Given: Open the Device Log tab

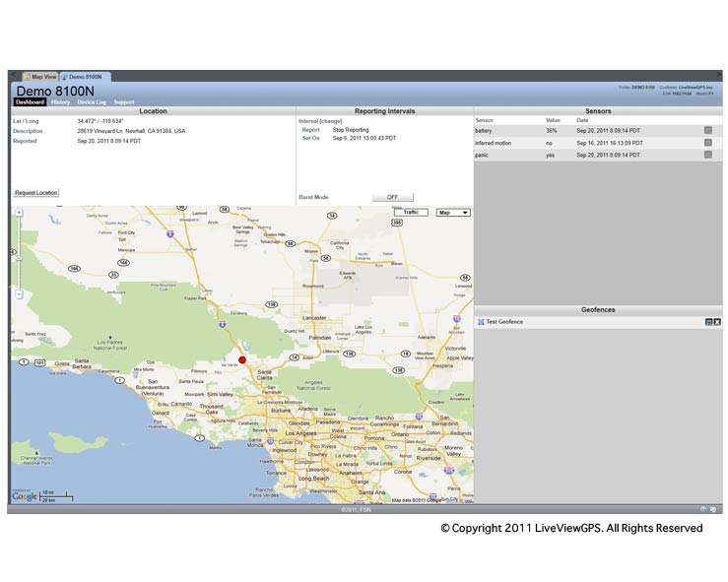Looking at the screenshot, I should [x=93, y=102].
